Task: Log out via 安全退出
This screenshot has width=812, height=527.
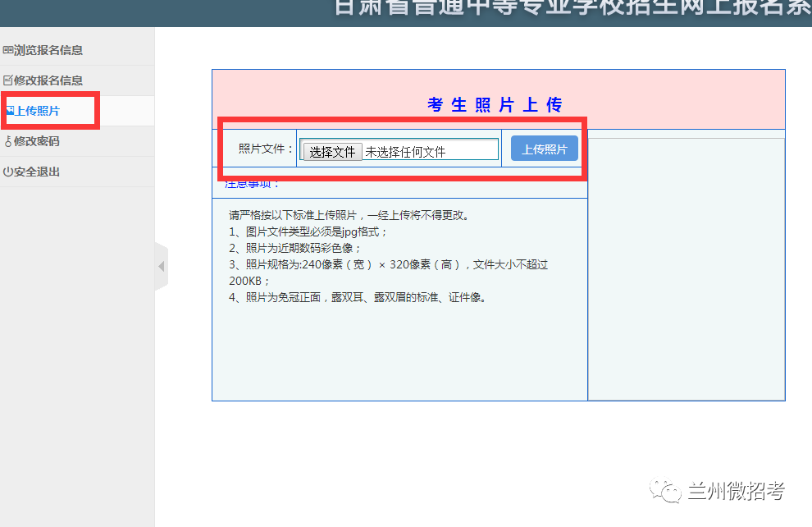Action: tap(37, 172)
